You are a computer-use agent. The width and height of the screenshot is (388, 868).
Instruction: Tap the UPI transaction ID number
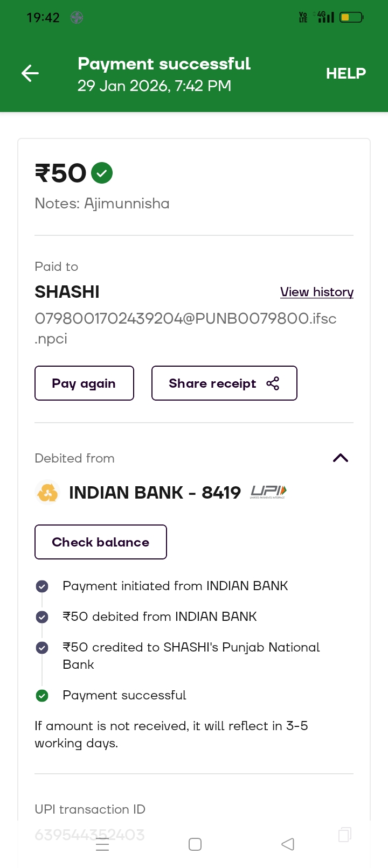tap(89, 835)
